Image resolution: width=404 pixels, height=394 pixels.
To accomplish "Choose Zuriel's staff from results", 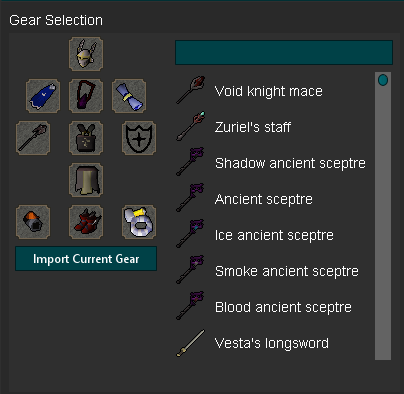I will tap(273, 127).
